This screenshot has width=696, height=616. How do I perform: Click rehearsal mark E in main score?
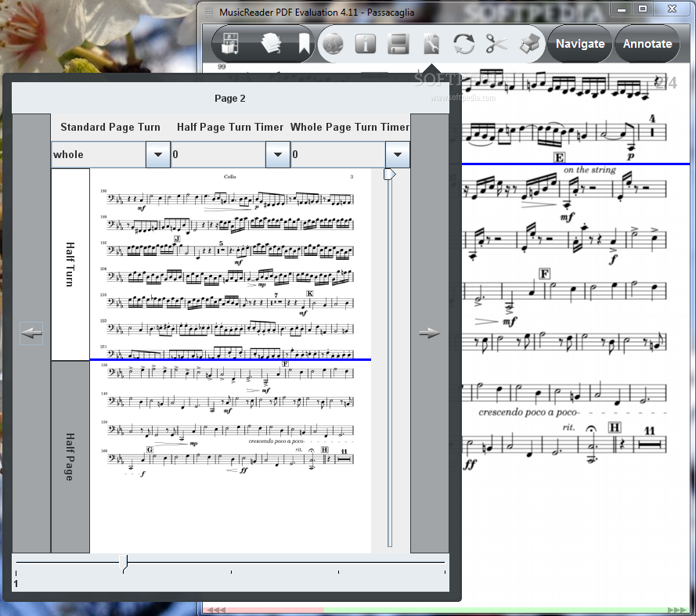tap(559, 157)
